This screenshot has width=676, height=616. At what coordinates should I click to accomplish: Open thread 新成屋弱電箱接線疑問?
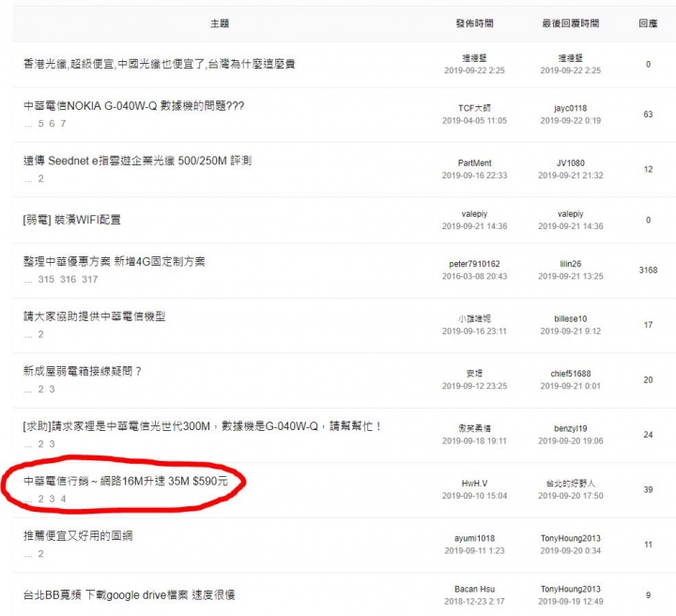point(82,371)
